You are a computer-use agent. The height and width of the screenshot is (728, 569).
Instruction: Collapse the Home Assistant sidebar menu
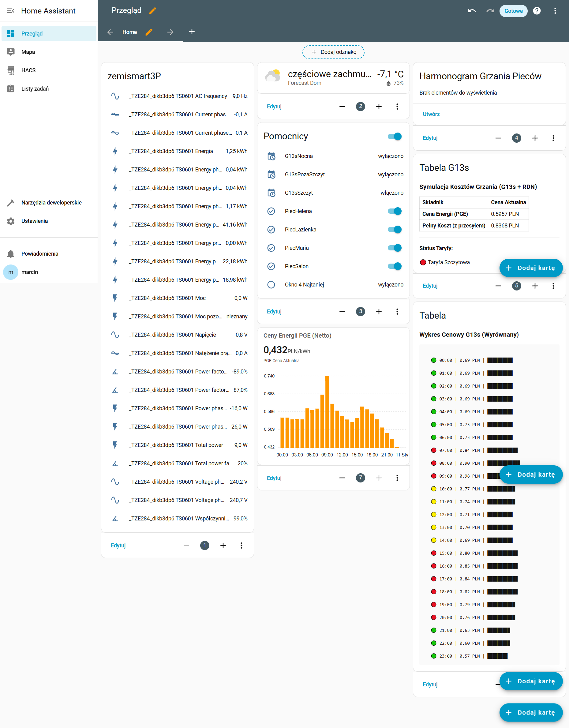pyautogui.click(x=11, y=11)
